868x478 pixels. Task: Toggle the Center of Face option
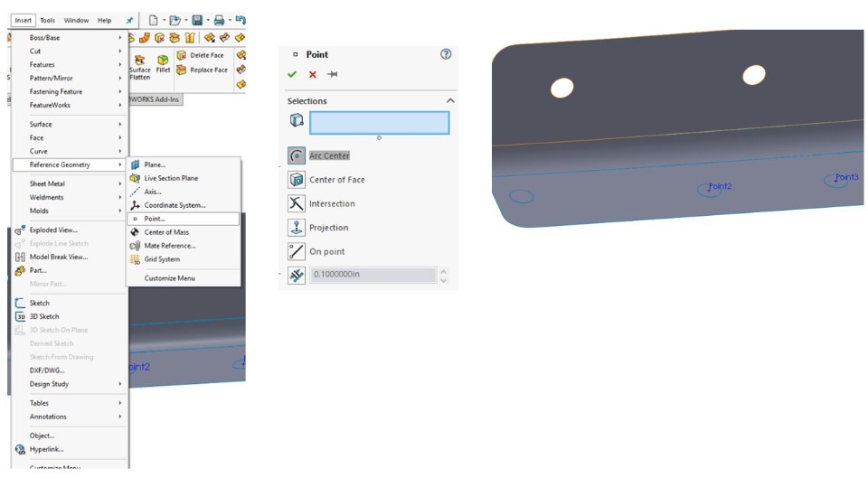297,179
